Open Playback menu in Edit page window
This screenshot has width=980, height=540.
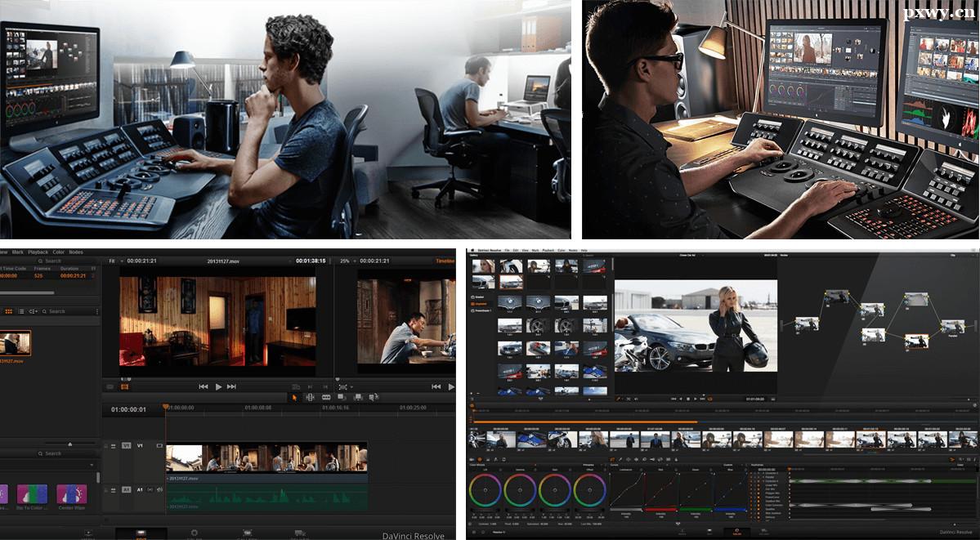38,252
